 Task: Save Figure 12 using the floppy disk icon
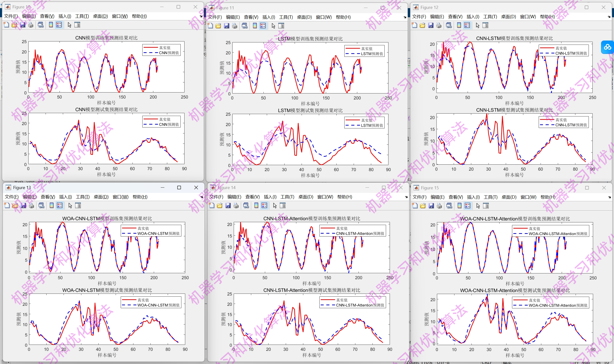430,25
